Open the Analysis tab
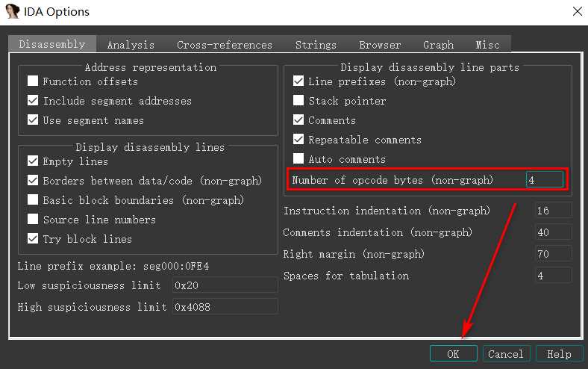Screen dimensions: 588x369 (x=131, y=45)
